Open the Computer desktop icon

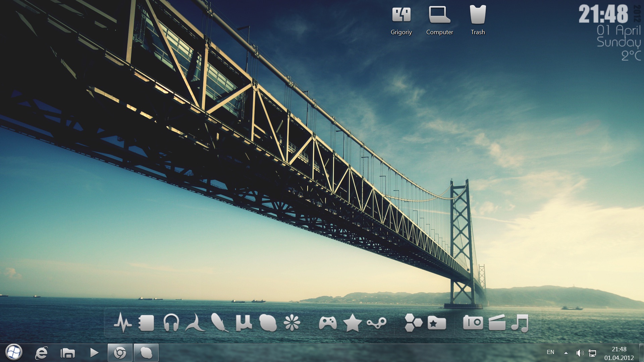439,15
